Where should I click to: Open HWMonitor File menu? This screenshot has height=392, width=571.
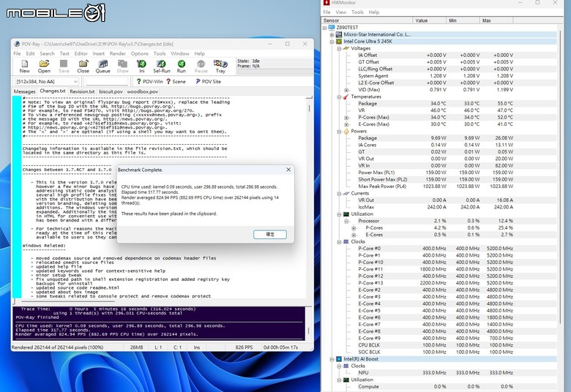pyautogui.click(x=327, y=12)
